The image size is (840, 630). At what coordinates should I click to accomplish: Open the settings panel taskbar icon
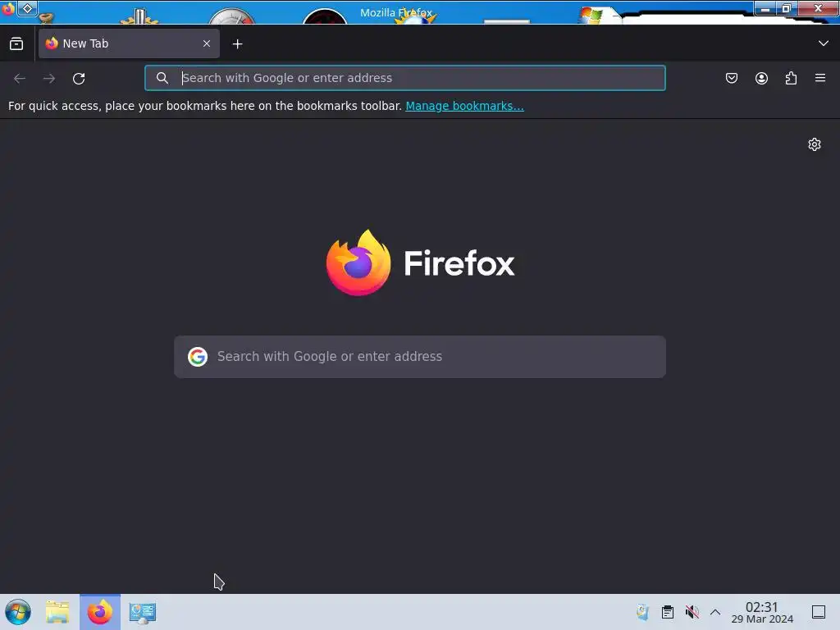click(x=143, y=613)
